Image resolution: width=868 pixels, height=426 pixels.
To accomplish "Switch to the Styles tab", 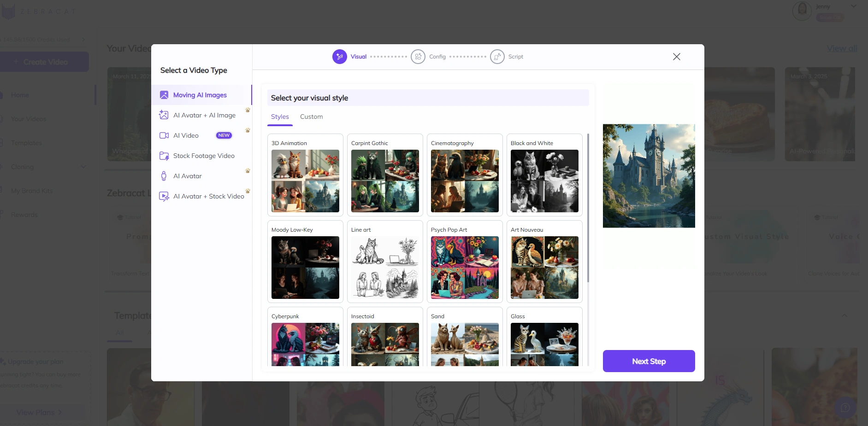I will (x=280, y=117).
